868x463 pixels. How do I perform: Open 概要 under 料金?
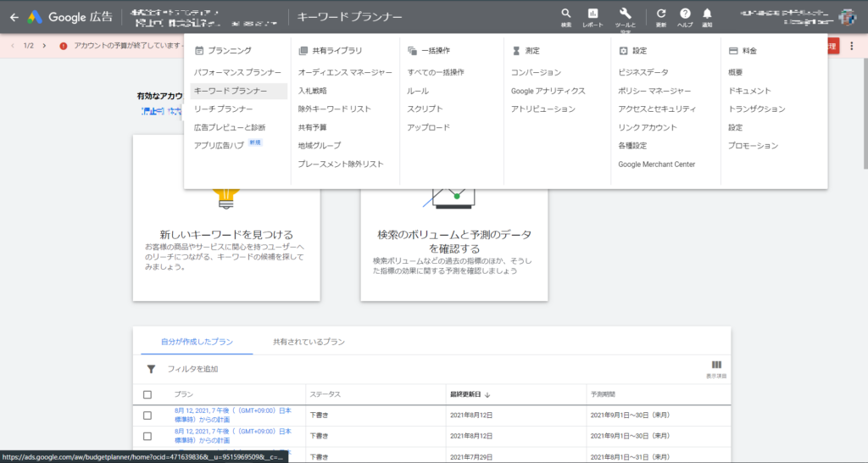coord(735,73)
